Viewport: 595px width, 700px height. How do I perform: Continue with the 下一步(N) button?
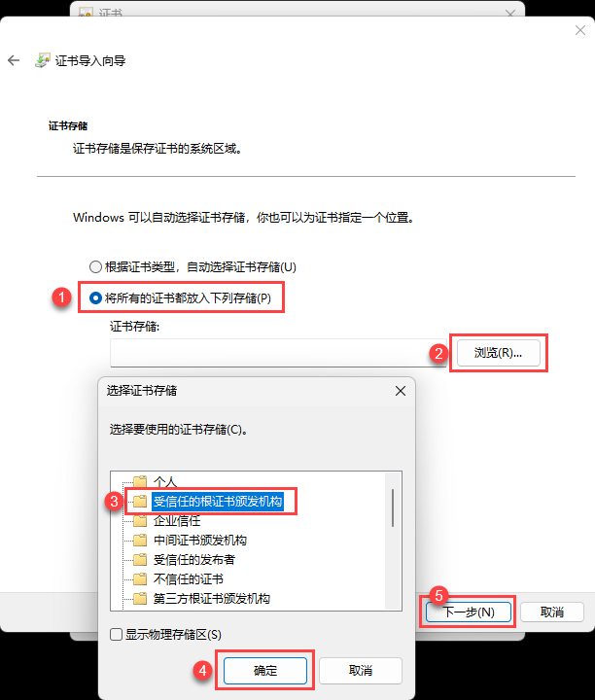[x=469, y=612]
